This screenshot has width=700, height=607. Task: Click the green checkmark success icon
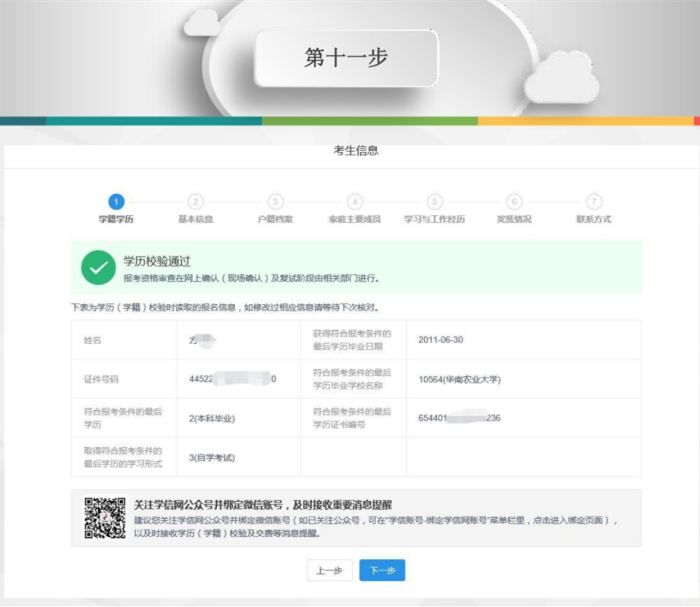[97, 268]
